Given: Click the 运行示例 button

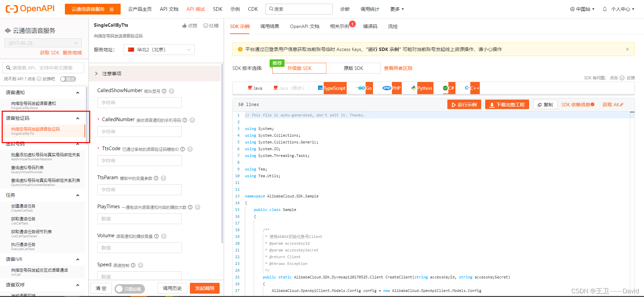Looking at the screenshot, I should (x=464, y=105).
